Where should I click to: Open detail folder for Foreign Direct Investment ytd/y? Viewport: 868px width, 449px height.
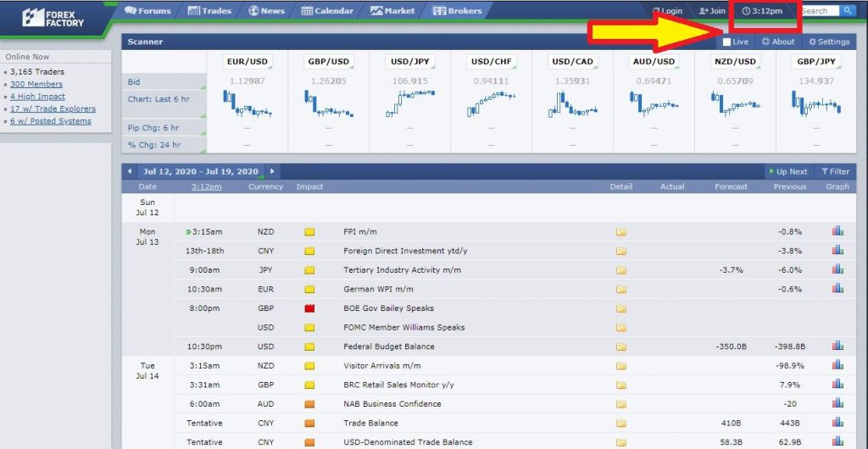click(621, 251)
